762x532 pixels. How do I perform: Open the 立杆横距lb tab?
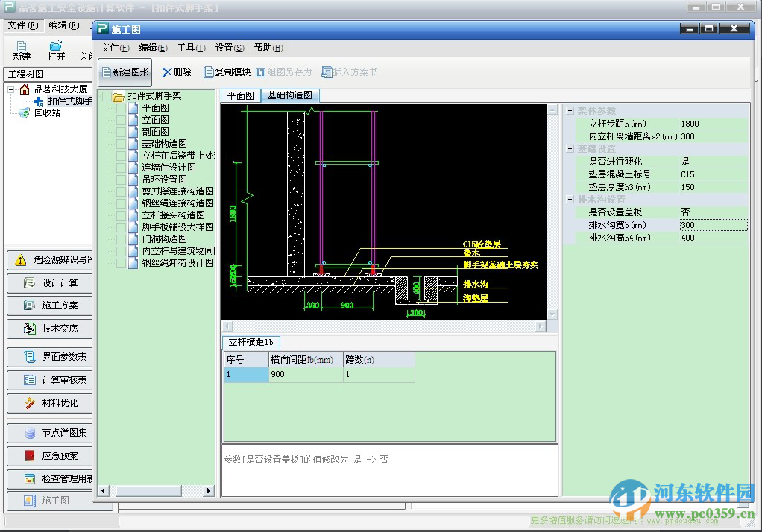[x=251, y=342]
